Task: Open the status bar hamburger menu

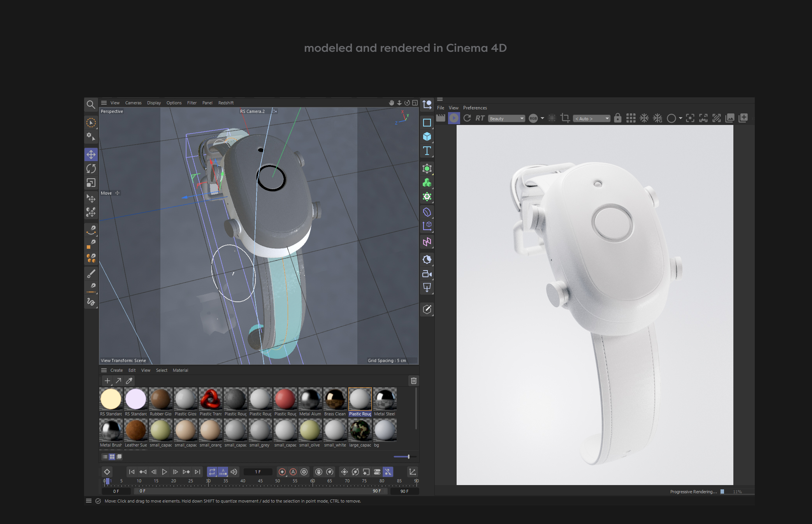Action: [x=89, y=501]
